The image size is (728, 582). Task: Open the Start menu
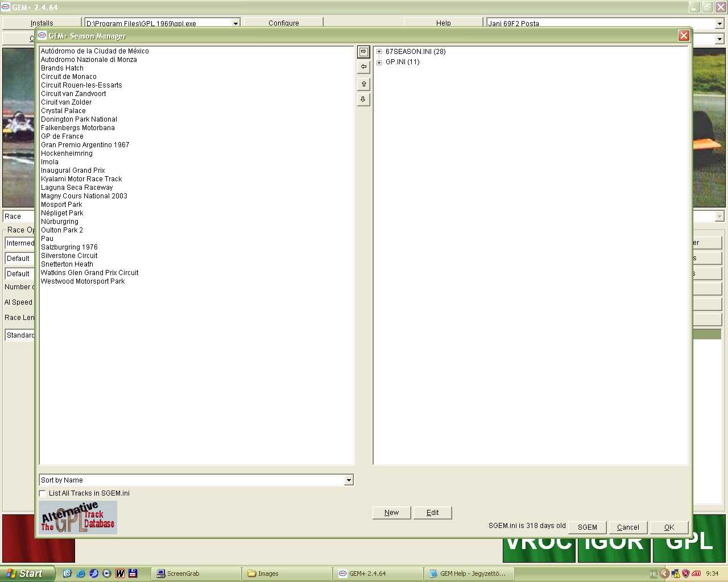[x=27, y=573]
